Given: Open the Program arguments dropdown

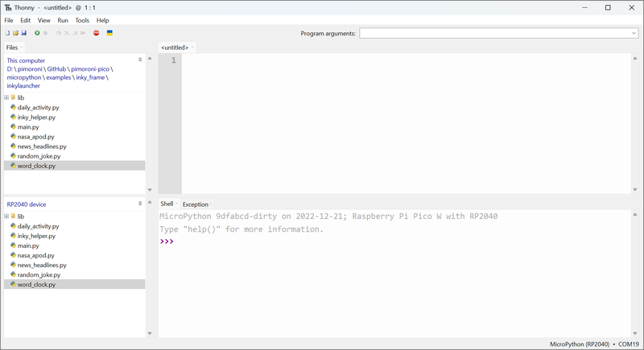Looking at the screenshot, I should click(634, 34).
